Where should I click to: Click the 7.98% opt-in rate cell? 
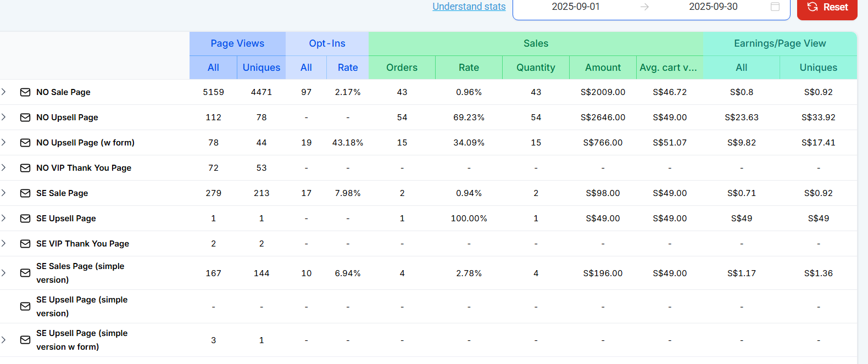tap(348, 193)
